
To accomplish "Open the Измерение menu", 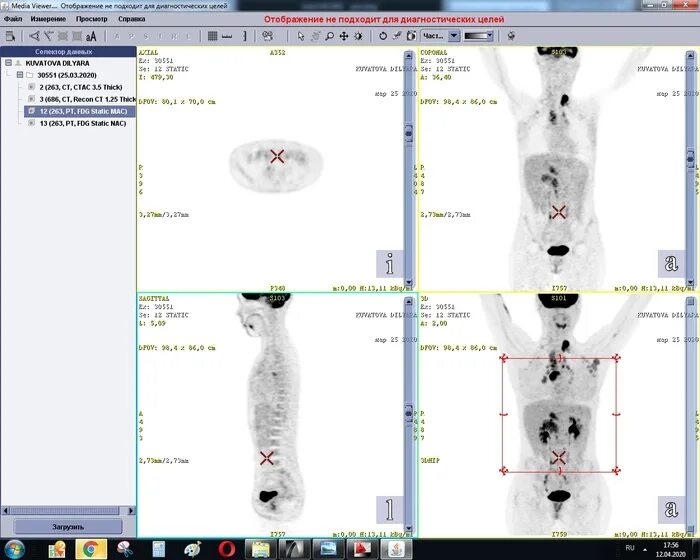I will [x=48, y=19].
